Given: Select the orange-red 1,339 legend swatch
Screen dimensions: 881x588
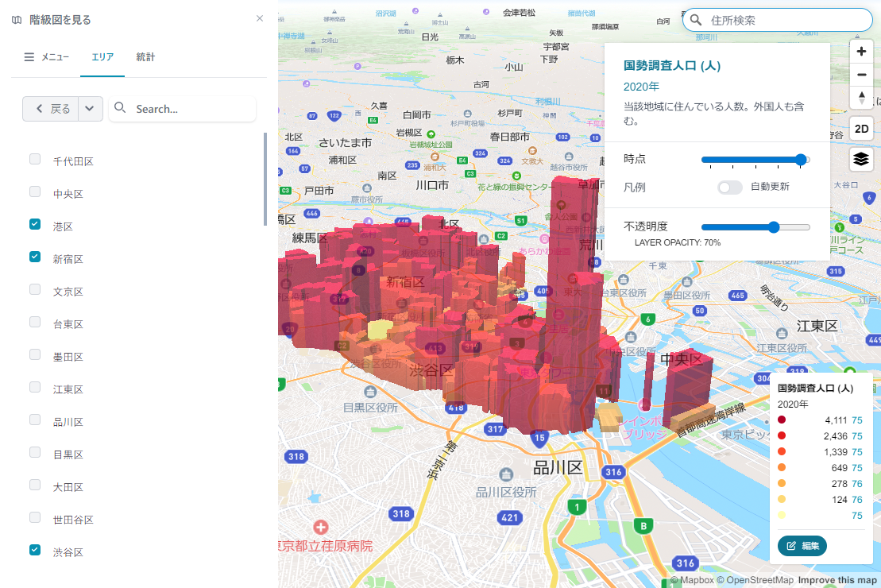Looking at the screenshot, I should [782, 451].
